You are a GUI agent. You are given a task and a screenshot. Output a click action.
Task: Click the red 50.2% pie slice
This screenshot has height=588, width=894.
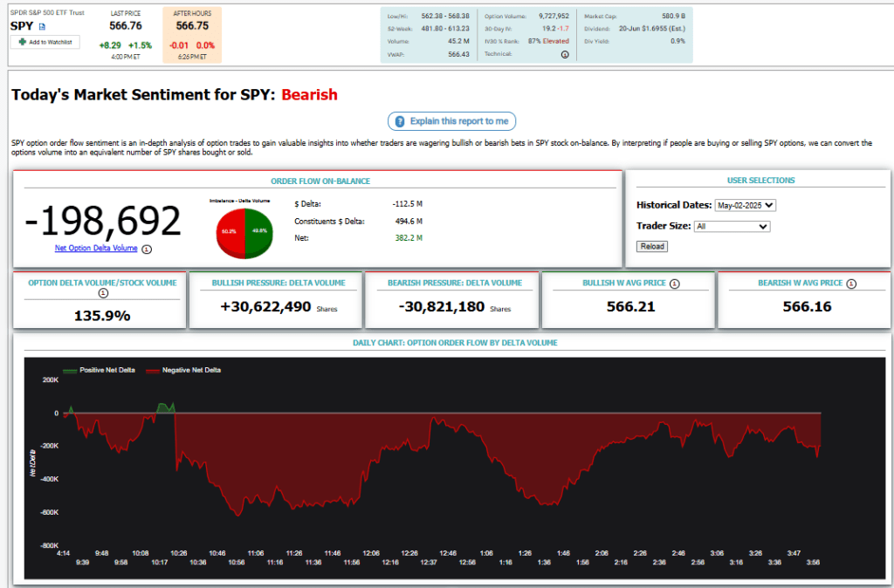tap(230, 232)
